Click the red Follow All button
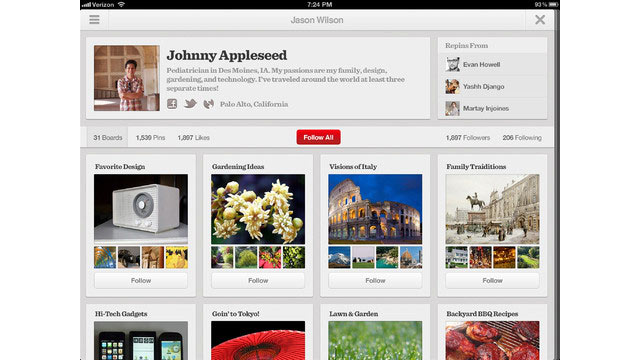Viewport: 640px width, 360px height. (318, 137)
